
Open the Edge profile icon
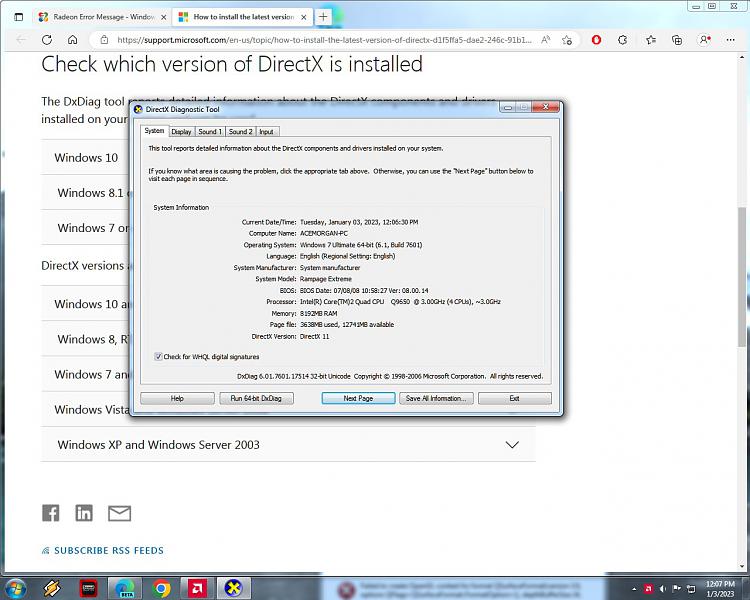click(705, 40)
